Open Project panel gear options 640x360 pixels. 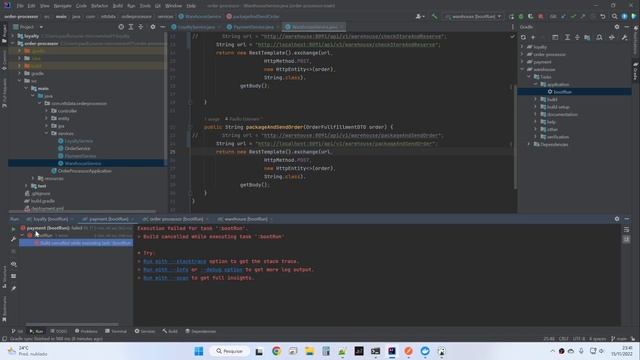(x=153, y=27)
